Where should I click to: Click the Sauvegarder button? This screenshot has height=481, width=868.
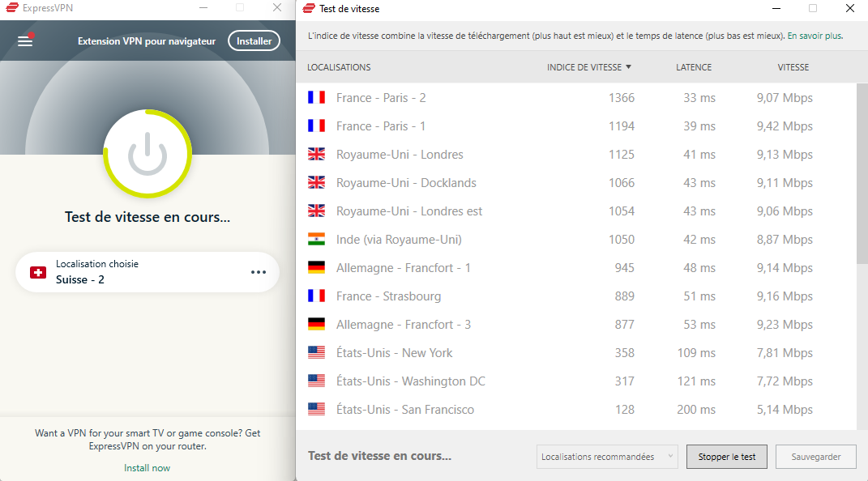pyautogui.click(x=816, y=457)
